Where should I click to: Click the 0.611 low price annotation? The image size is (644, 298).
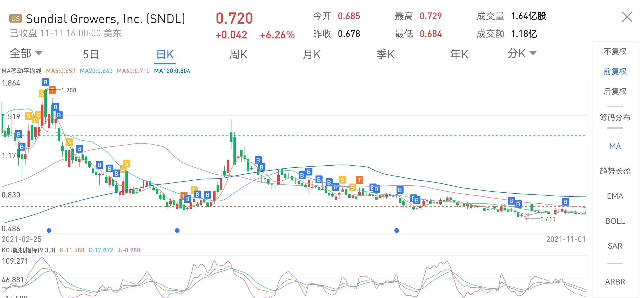click(548, 219)
